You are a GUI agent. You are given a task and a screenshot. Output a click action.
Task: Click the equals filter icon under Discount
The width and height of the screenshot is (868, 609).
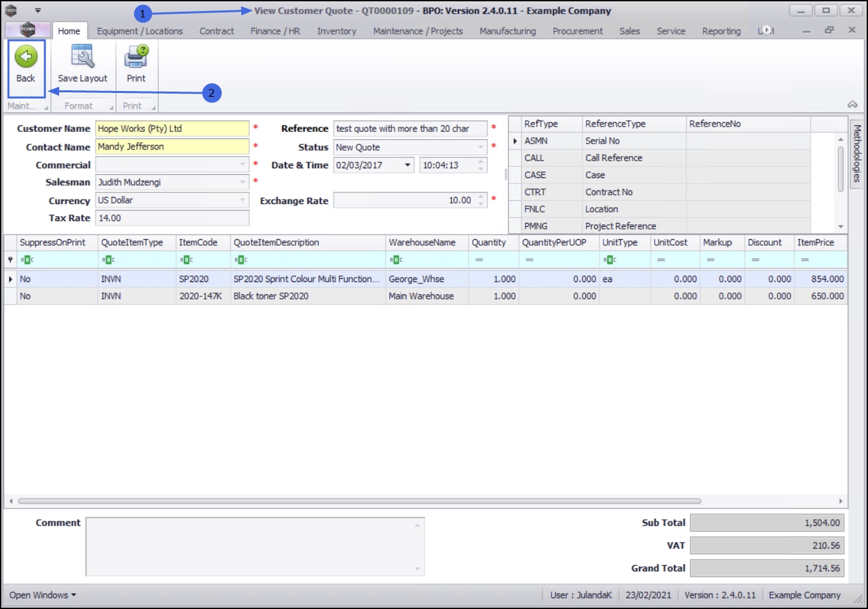pos(755,260)
